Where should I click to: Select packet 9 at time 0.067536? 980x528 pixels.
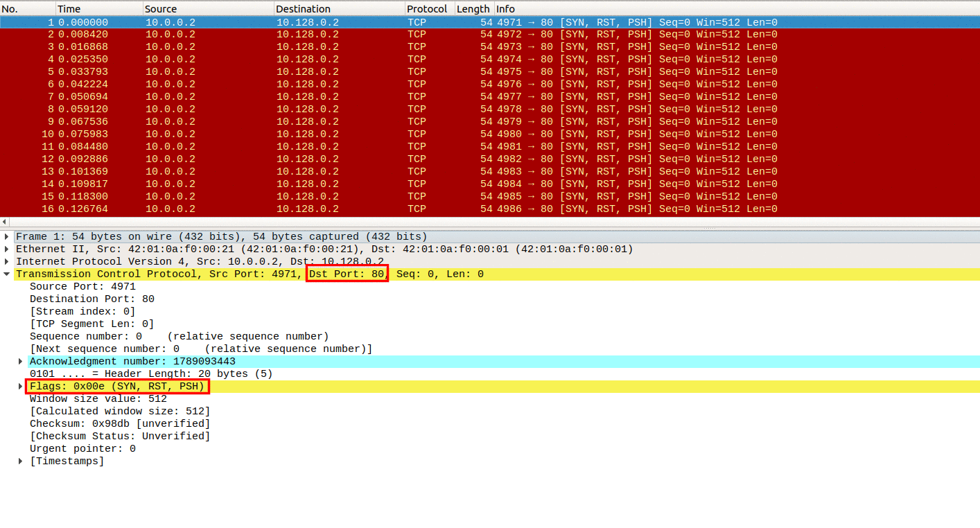[x=490, y=122]
